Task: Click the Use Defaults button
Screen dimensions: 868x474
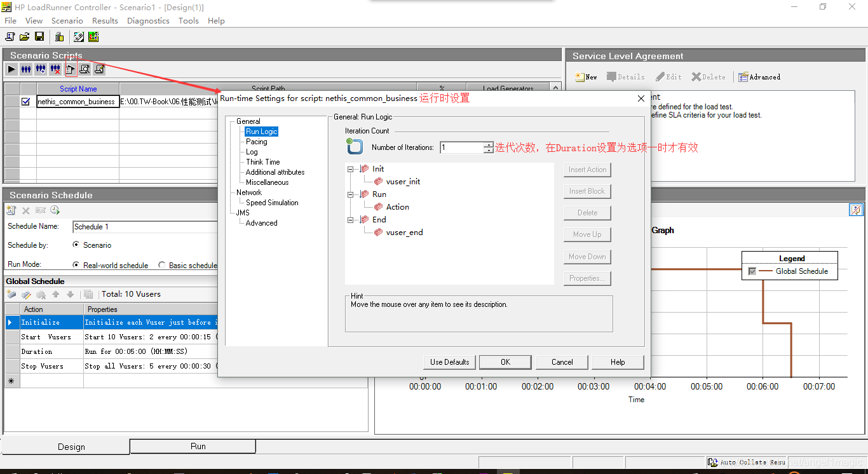Action: pyautogui.click(x=450, y=362)
